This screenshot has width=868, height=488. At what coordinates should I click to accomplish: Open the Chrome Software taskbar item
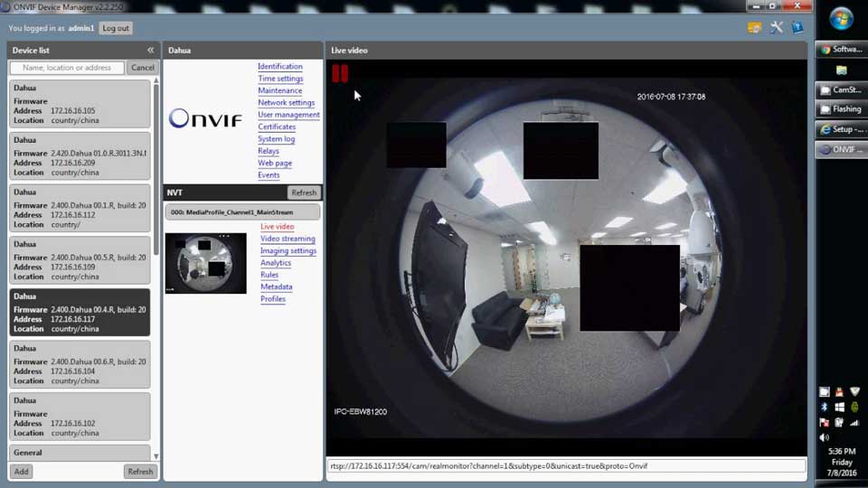coord(841,50)
